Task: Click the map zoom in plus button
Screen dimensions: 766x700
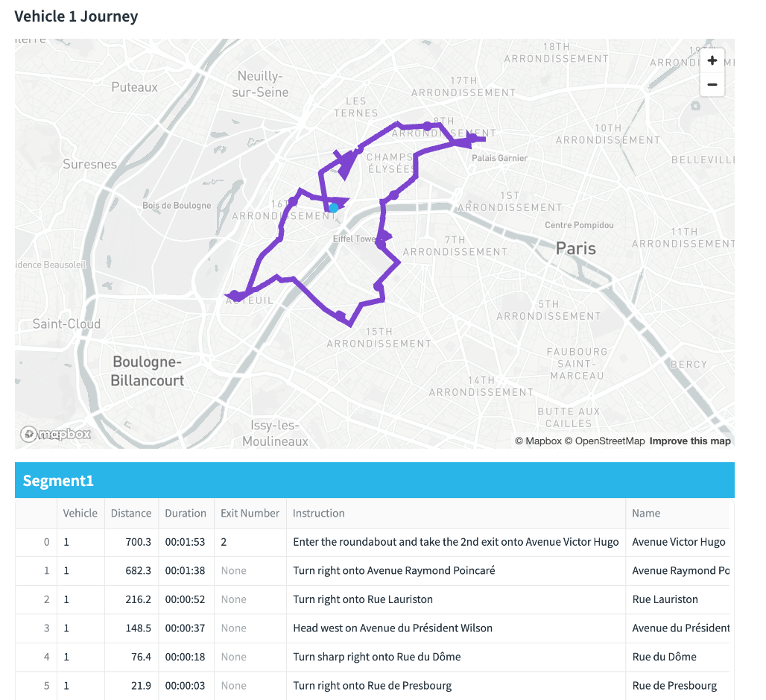Action: coord(712,61)
